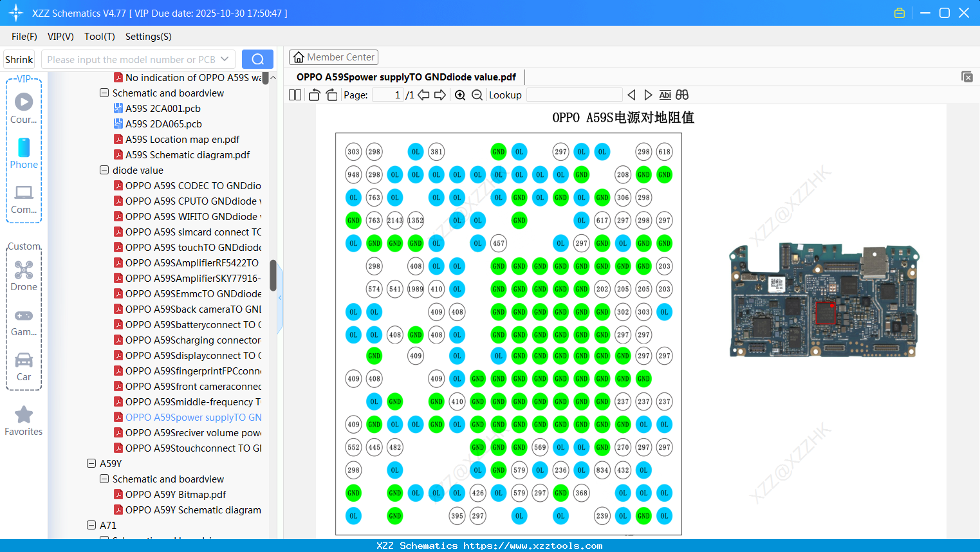Rotate the page counterclockwise
Image resolution: width=980 pixels, height=552 pixels.
pyautogui.click(x=315, y=95)
